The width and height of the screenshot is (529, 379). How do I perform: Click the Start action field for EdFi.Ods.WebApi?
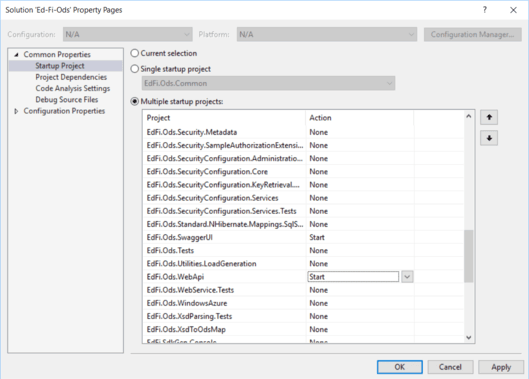pyautogui.click(x=353, y=277)
